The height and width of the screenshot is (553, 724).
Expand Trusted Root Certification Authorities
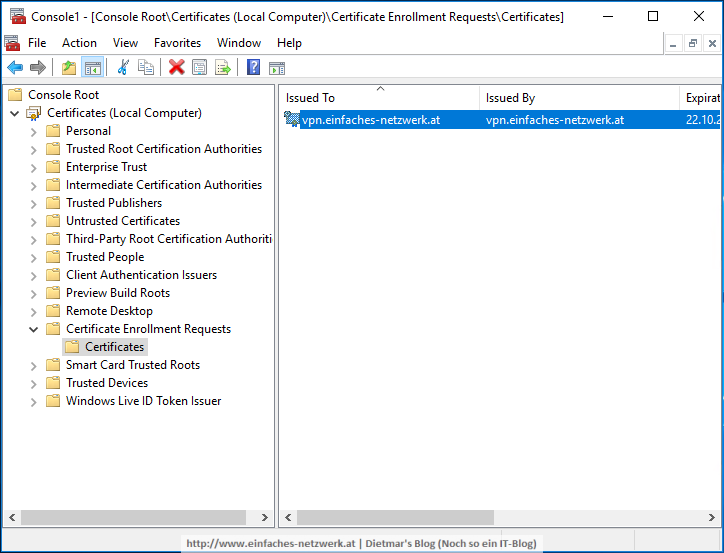pos(34,150)
